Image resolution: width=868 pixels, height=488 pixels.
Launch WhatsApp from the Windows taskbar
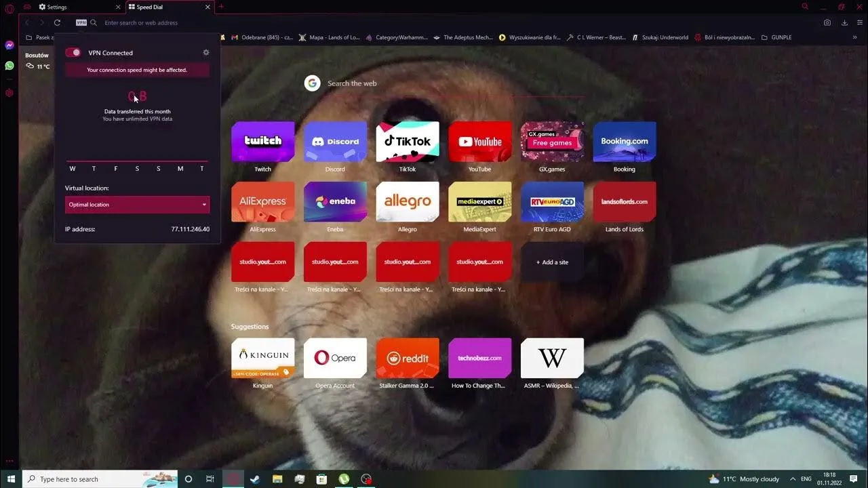[x=344, y=479]
